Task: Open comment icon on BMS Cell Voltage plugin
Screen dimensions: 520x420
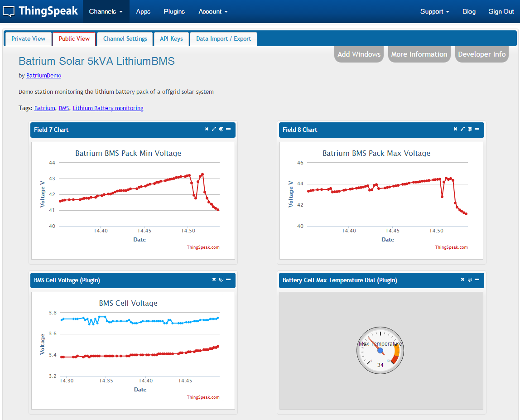Action: (x=221, y=280)
